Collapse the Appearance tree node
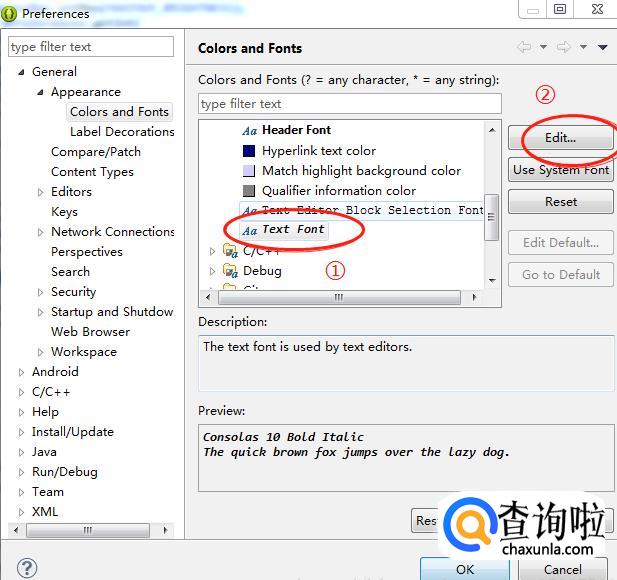This screenshot has width=617, height=580. click(x=40, y=92)
